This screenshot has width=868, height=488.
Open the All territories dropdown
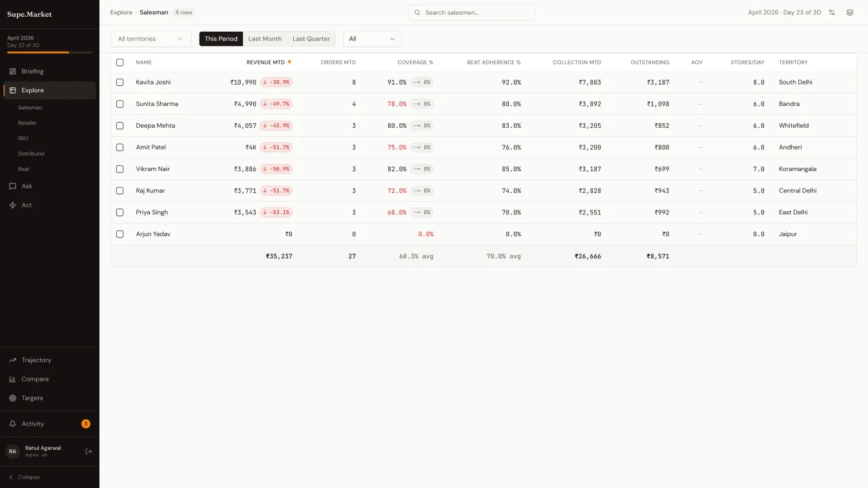(x=150, y=39)
